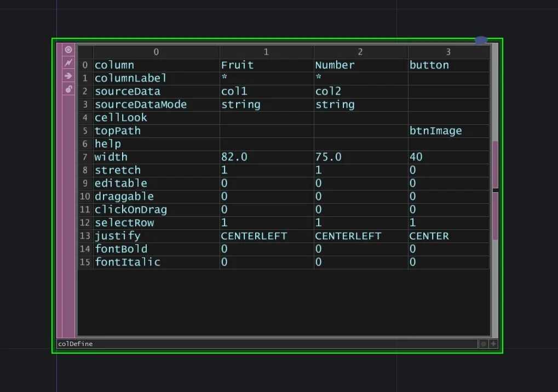This screenshot has height=392, width=558.
Task: Click the 'fontBold' cell
Action: coord(156,249)
